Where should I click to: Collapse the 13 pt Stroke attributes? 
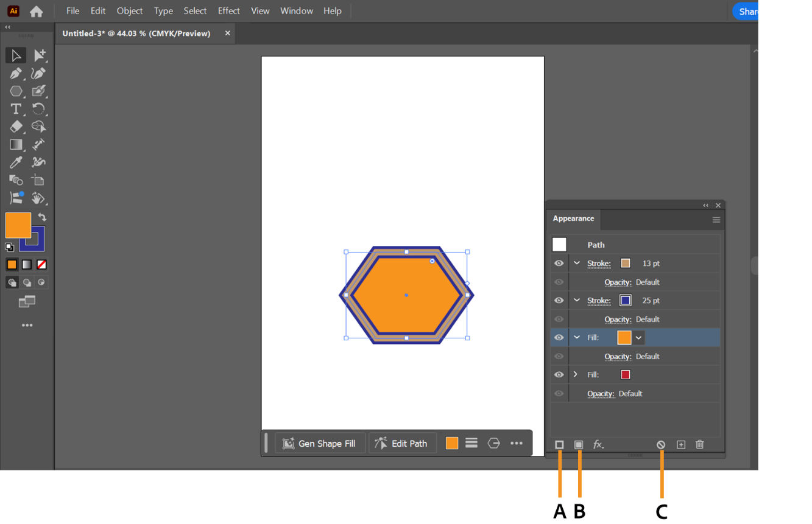coord(576,263)
